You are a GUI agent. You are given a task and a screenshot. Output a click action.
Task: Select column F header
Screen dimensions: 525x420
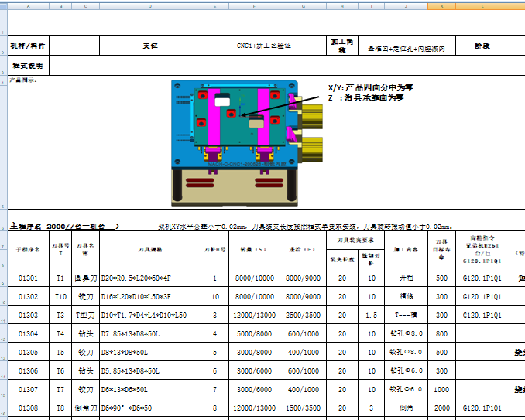255,6
